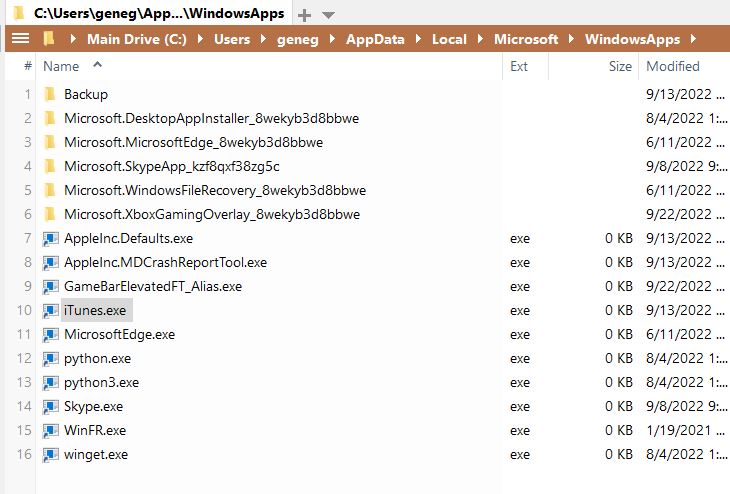Select GameBarElevatedFT_Alias.exe file name
This screenshot has width=730, height=494.
click(153, 286)
